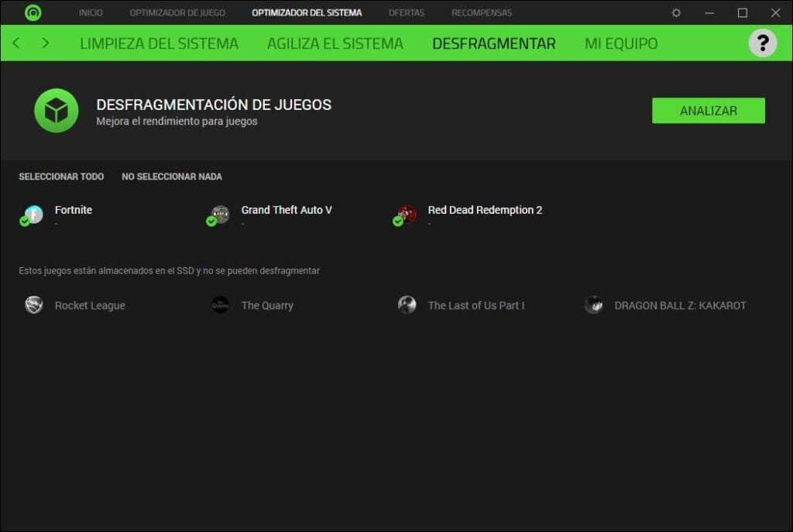Screen dimensions: 793x532
Task: Click the Seleccionar Todo link
Action: [61, 177]
